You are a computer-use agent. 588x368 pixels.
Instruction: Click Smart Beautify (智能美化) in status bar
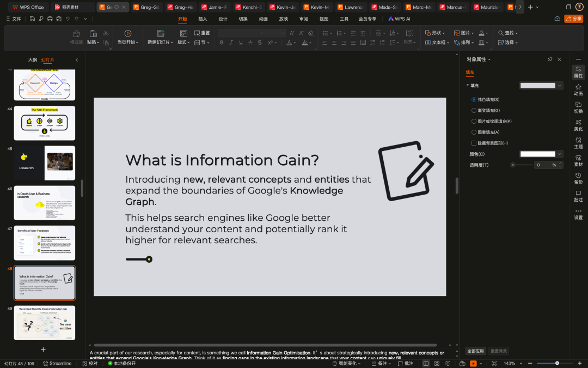point(346,364)
